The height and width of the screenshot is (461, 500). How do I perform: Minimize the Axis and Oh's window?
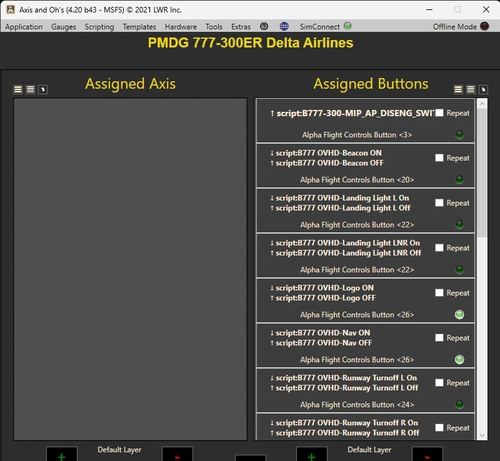pos(429,10)
